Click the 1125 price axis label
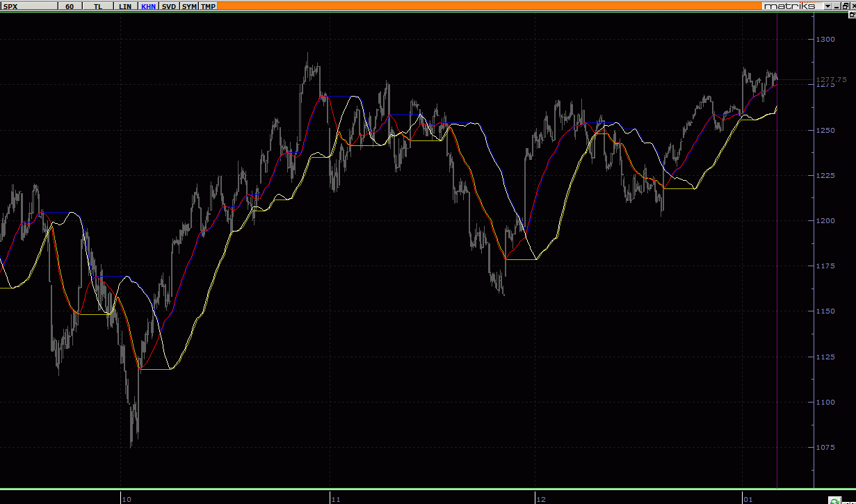 (826, 357)
